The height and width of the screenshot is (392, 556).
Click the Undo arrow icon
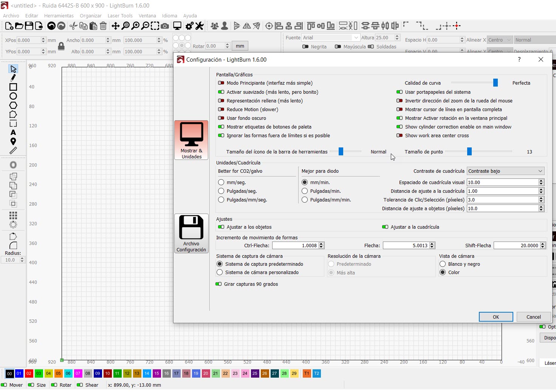tap(51, 26)
